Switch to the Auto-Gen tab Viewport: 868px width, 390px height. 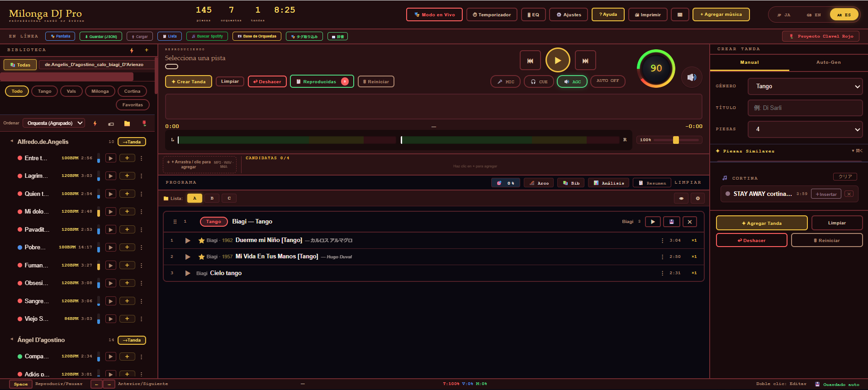(x=829, y=62)
